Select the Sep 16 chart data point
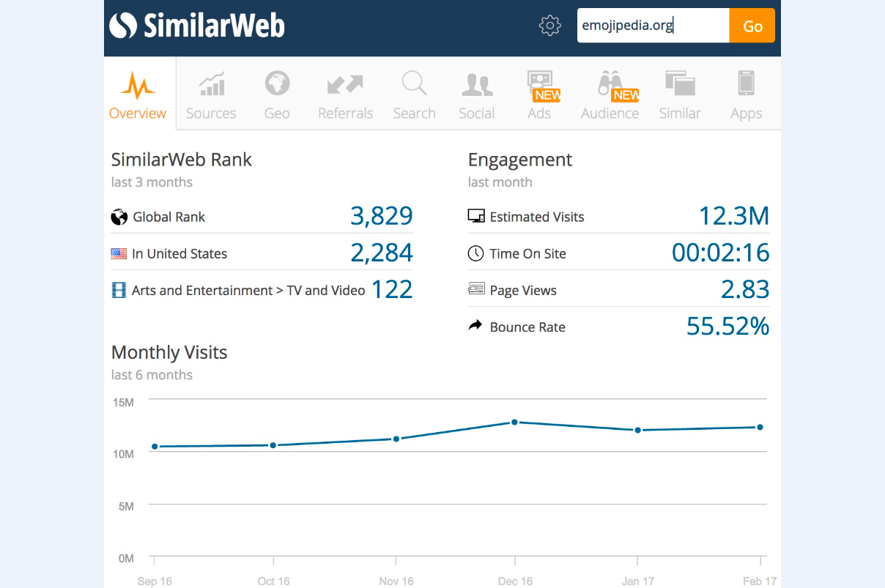 155,447
